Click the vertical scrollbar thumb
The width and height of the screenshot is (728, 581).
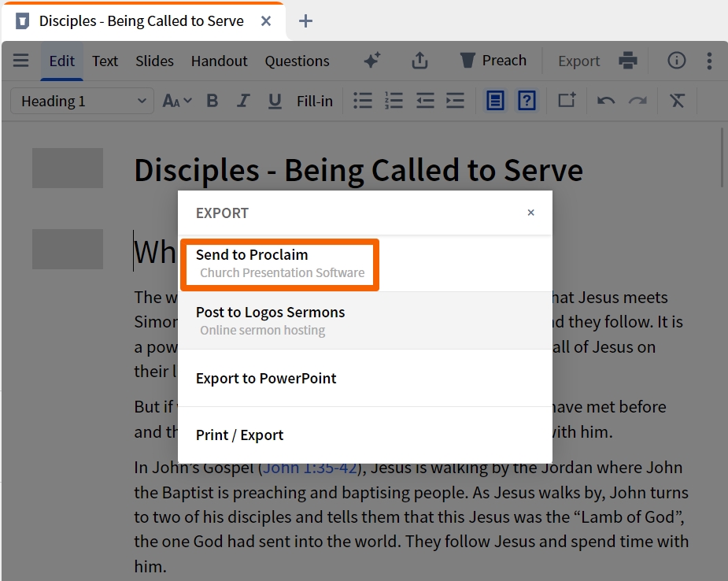click(x=723, y=157)
